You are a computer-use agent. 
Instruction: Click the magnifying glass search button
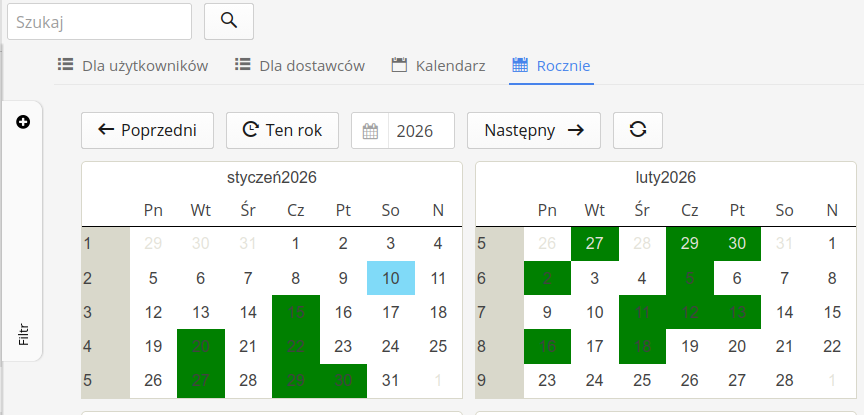coord(228,20)
